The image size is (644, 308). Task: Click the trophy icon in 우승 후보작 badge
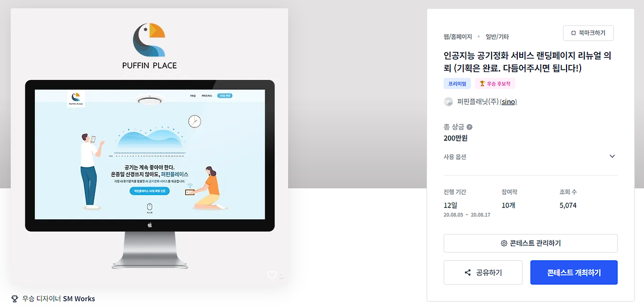tap(482, 84)
